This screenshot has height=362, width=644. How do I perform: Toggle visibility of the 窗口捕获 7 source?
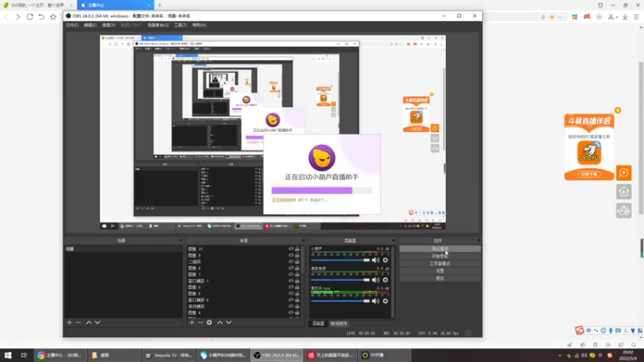(291, 281)
